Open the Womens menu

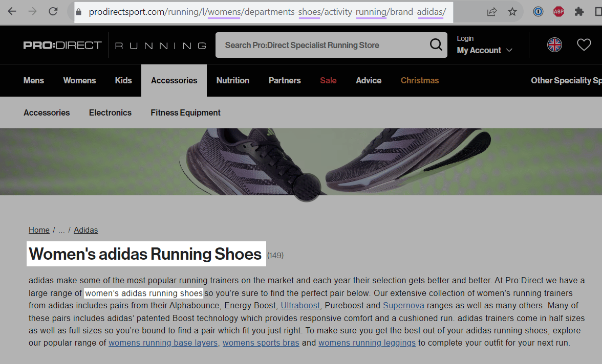(x=79, y=81)
